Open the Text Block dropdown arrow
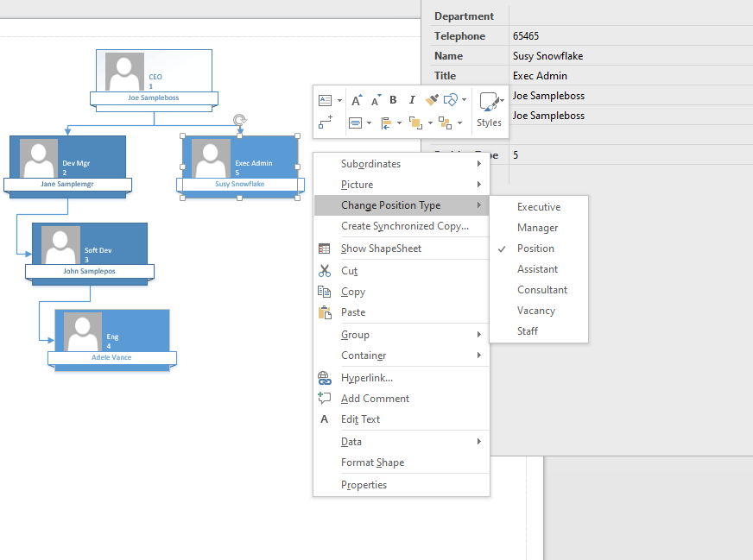 [x=339, y=100]
